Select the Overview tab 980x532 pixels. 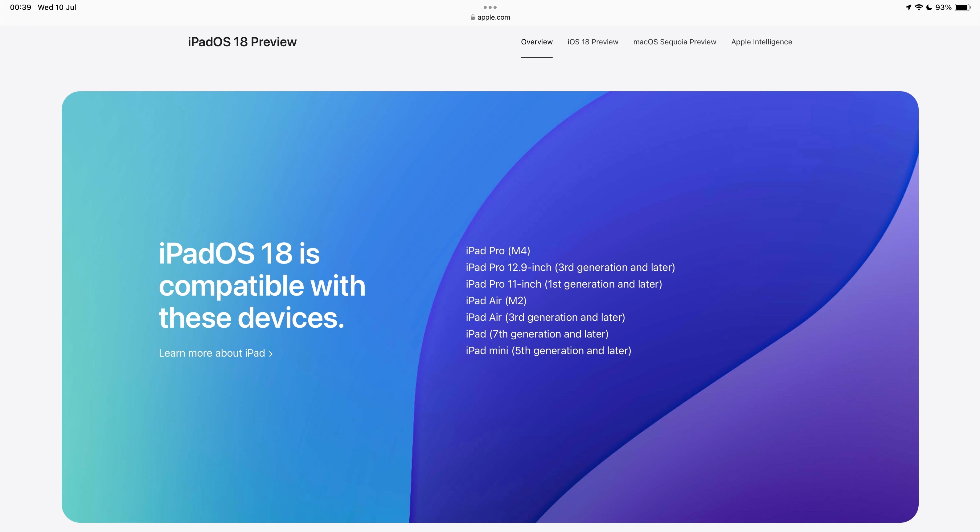click(x=536, y=42)
